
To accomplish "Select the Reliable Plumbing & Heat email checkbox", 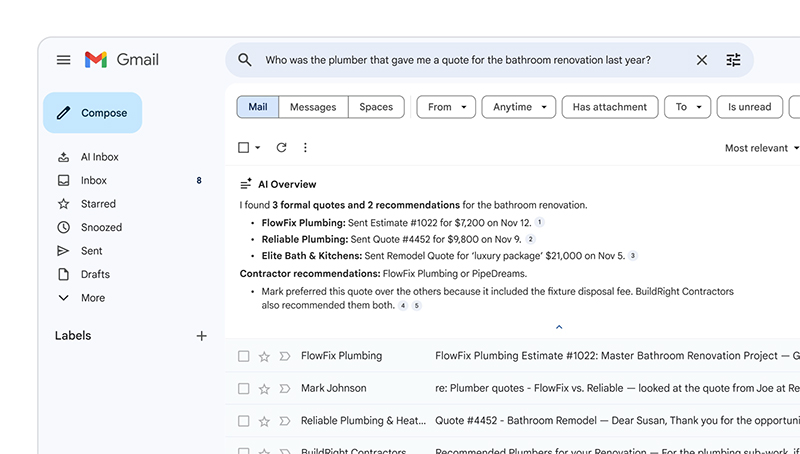I will [x=243, y=421].
